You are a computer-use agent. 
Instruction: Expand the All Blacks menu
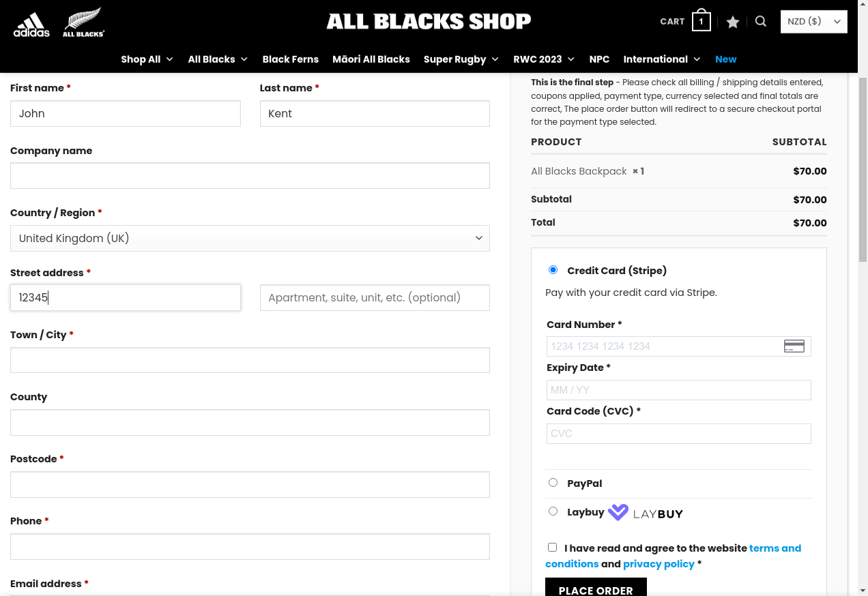point(218,59)
